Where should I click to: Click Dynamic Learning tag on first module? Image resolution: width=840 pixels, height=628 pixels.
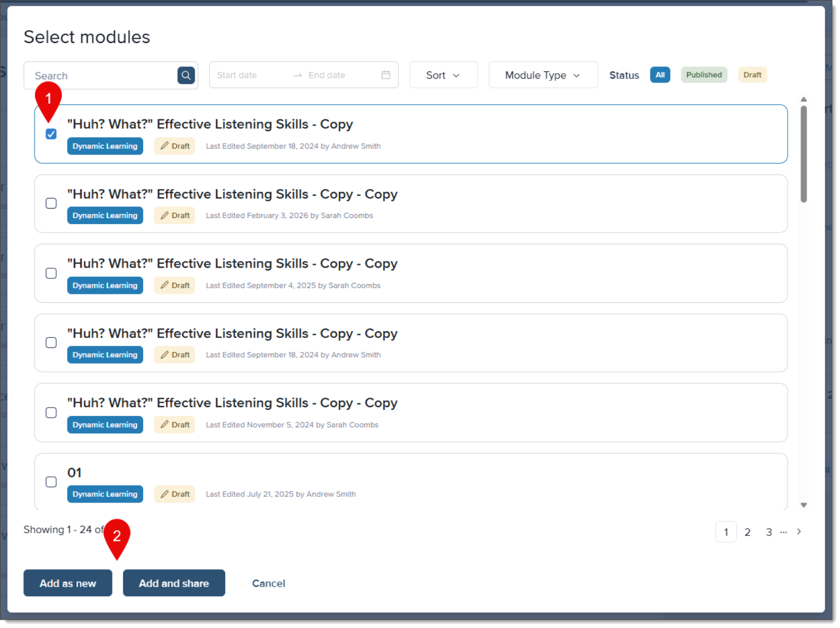(105, 146)
